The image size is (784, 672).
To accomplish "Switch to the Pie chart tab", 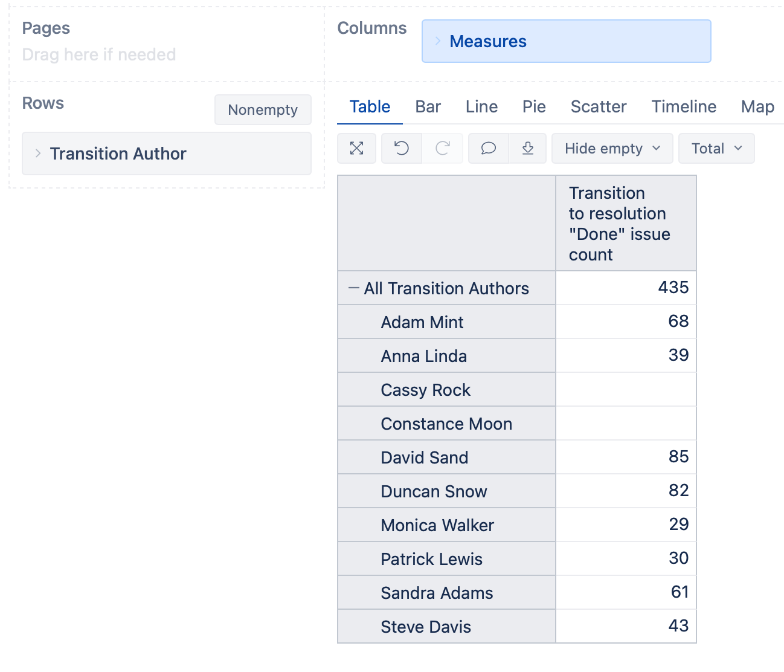I will click(534, 107).
